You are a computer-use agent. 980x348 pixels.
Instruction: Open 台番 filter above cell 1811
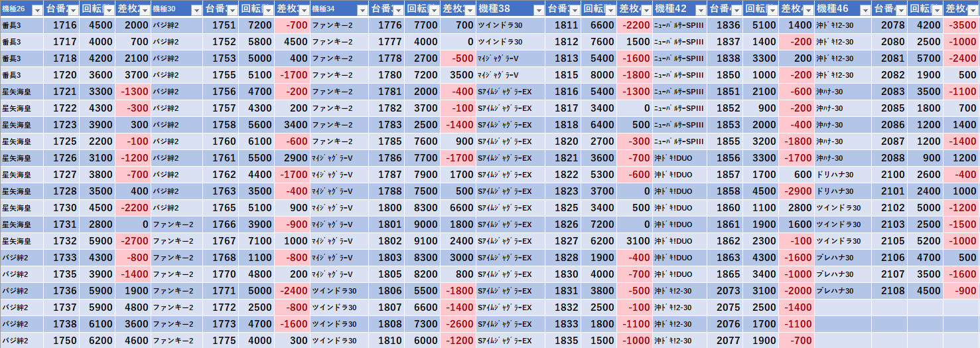click(x=574, y=10)
